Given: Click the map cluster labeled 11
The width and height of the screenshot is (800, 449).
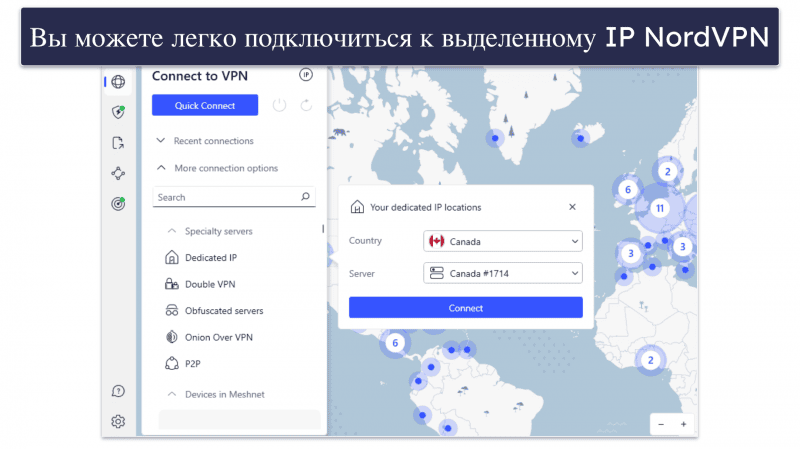Looking at the screenshot, I should [660, 208].
